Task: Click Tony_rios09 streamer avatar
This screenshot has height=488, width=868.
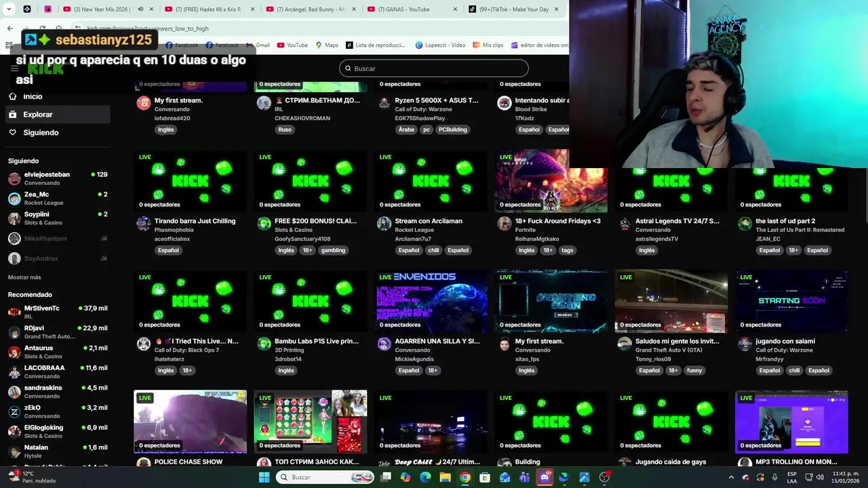Action: (625, 344)
